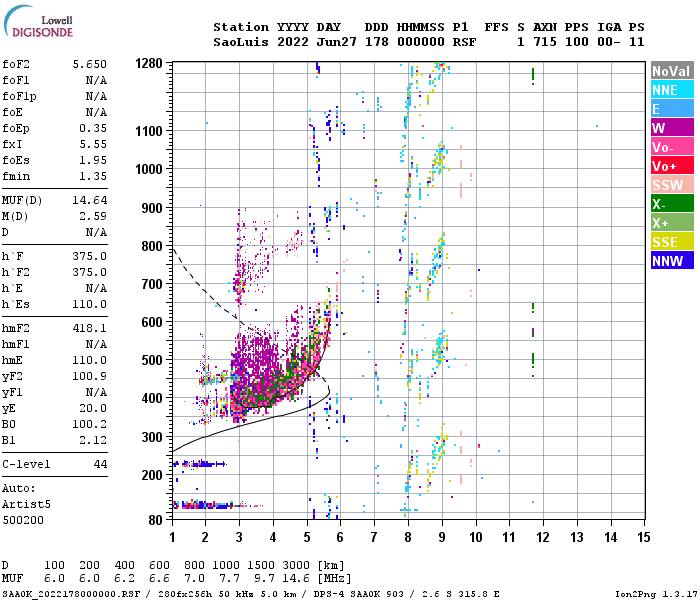Click the C-level value 44
700x600 pixels.
click(100, 464)
